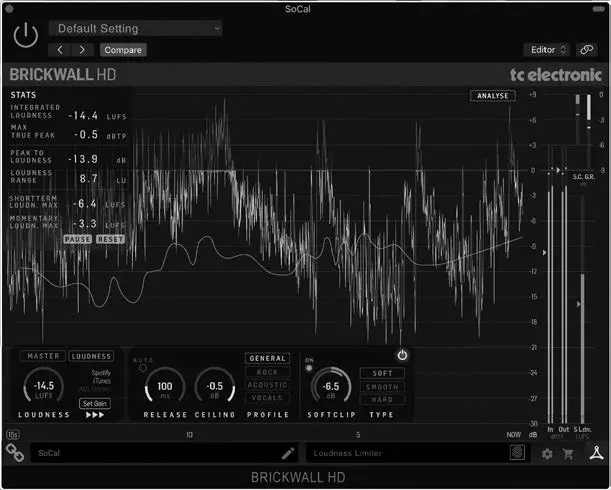Click the pencil icon to rename SoCal
Viewport: 611px width, 490px height.
(288, 453)
